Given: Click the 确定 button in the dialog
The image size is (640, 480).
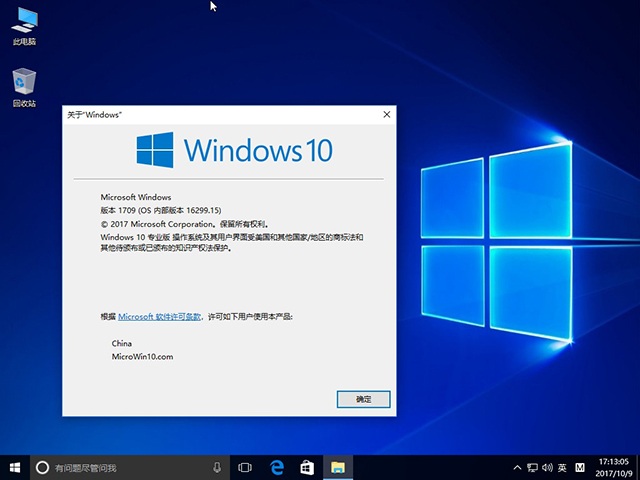Looking at the screenshot, I should tap(363, 399).
